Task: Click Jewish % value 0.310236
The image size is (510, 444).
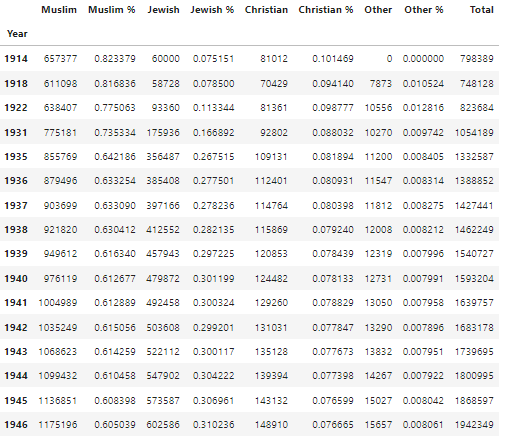Action: (214, 425)
